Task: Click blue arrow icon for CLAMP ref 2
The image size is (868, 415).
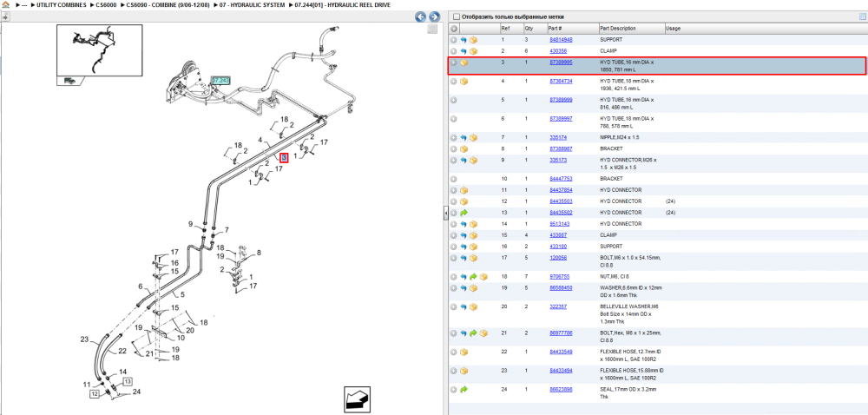Action: coord(464,51)
